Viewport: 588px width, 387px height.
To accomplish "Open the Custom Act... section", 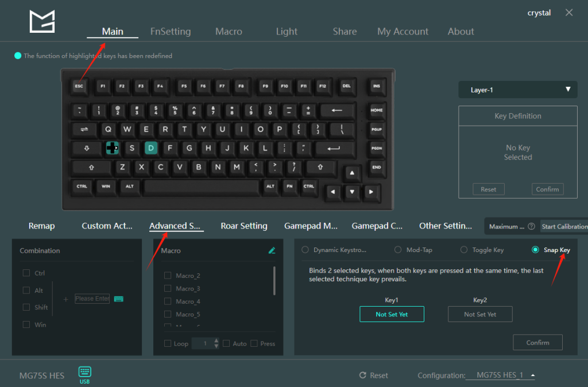I will pos(107,226).
